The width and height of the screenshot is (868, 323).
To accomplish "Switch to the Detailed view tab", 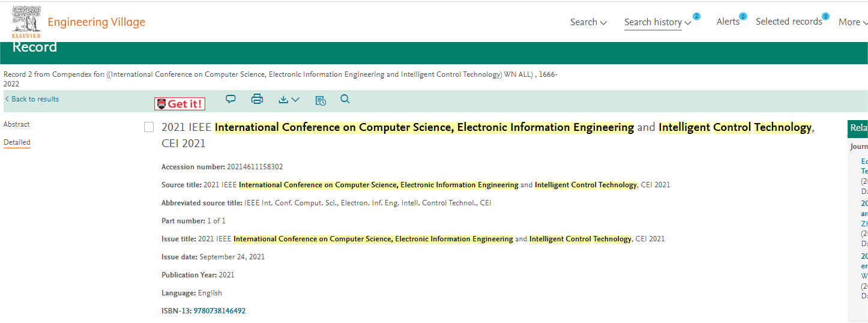I will click(x=17, y=142).
